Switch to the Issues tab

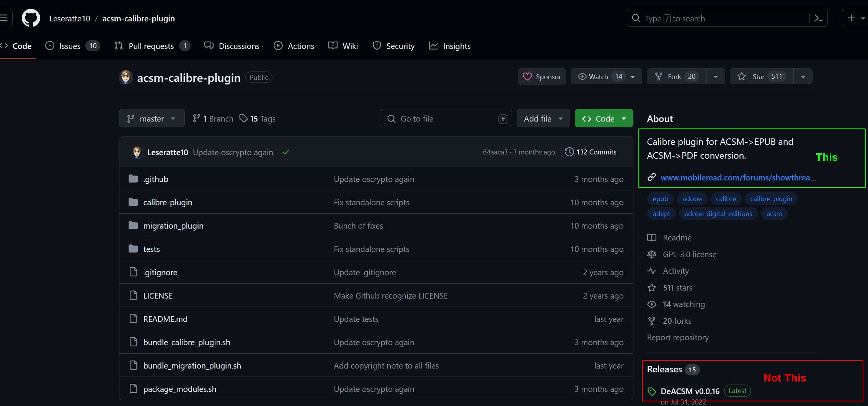(72, 46)
